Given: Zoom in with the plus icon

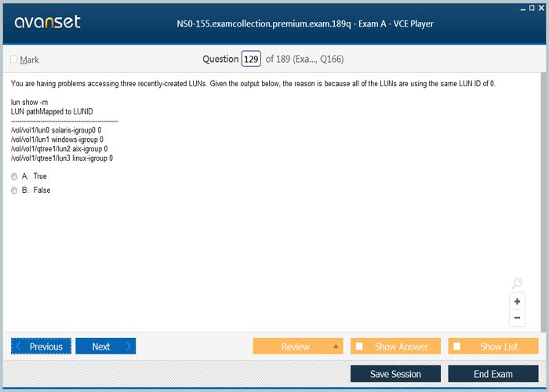Looking at the screenshot, I should coord(517,302).
